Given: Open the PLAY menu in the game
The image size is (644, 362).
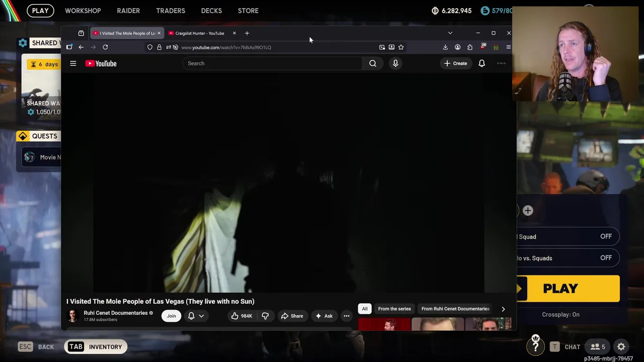Looking at the screenshot, I should [40, 11].
